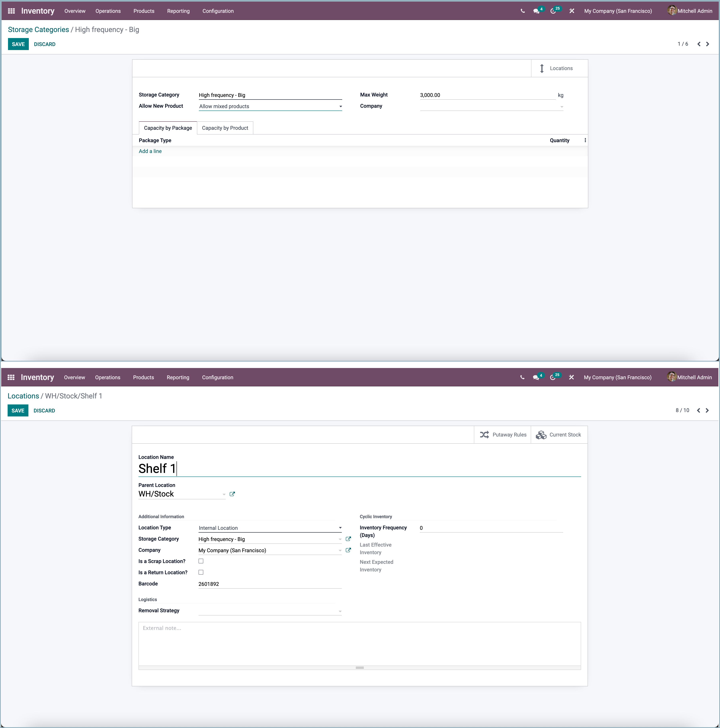Viewport: 720px width, 728px height.
Task: Open the Quantity column options icon
Action: (x=585, y=140)
